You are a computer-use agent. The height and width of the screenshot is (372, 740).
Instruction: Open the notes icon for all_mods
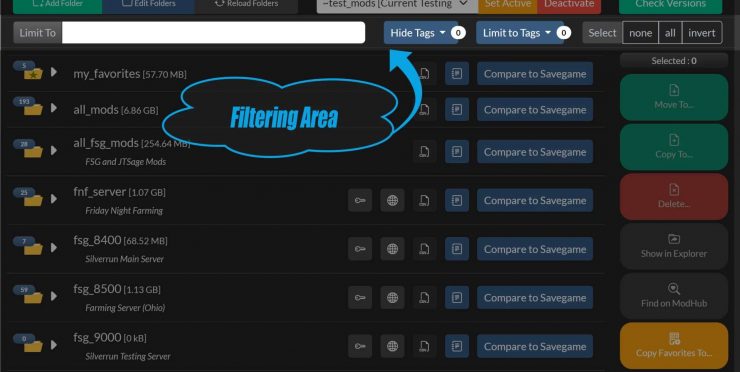tap(457, 110)
